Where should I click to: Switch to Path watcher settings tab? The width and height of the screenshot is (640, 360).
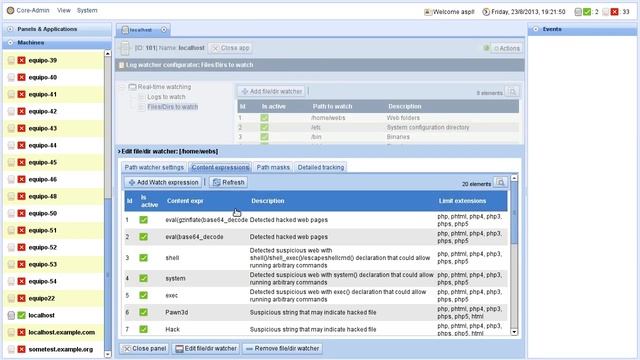click(154, 167)
